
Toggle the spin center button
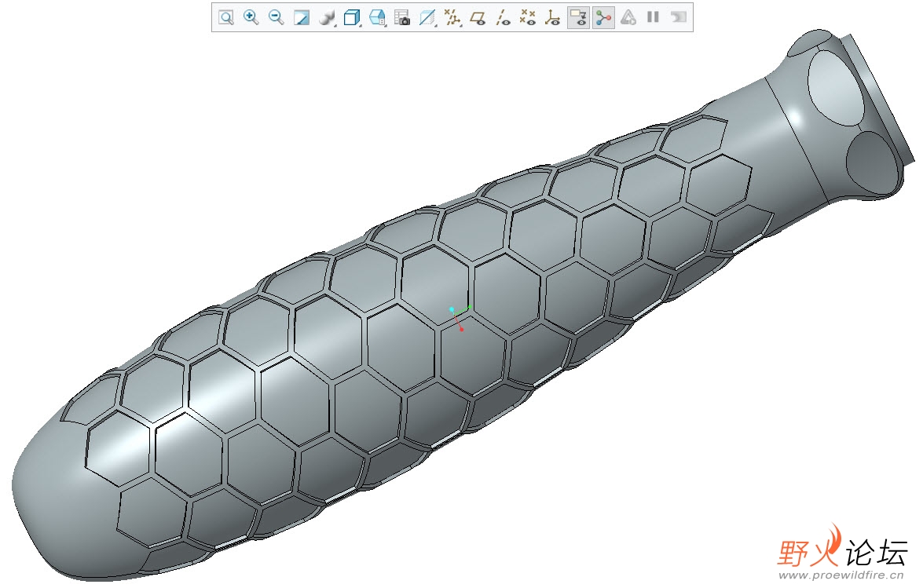pos(603,17)
